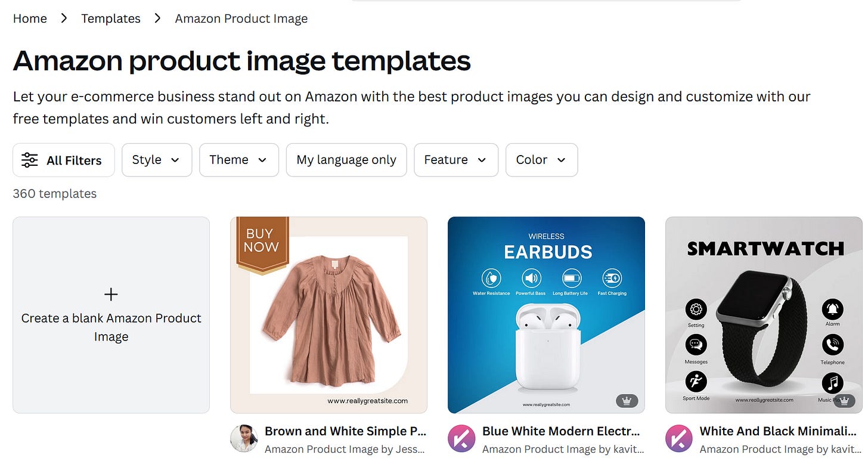Click breadcrumb chevron after Home

[x=64, y=18]
